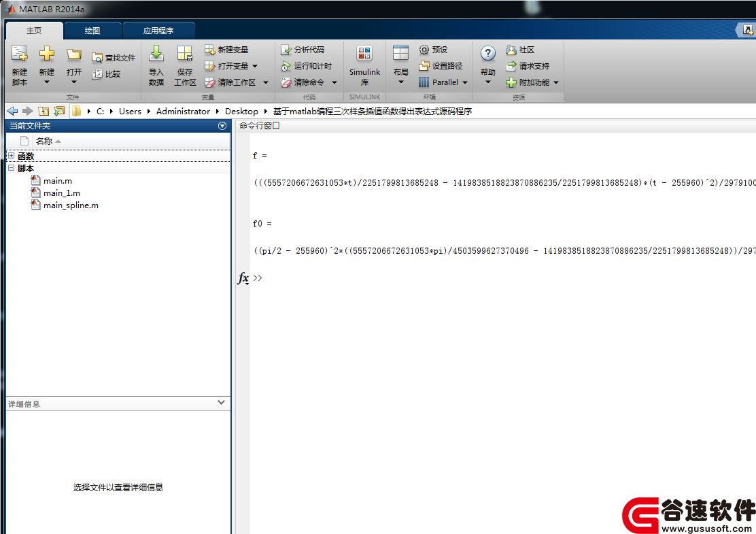This screenshot has width=756, height=534.
Task: Click the Layout (布局) icon
Action: pos(400,53)
